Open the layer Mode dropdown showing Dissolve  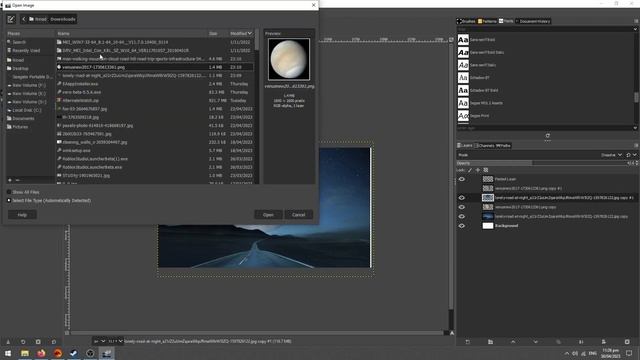coord(611,155)
